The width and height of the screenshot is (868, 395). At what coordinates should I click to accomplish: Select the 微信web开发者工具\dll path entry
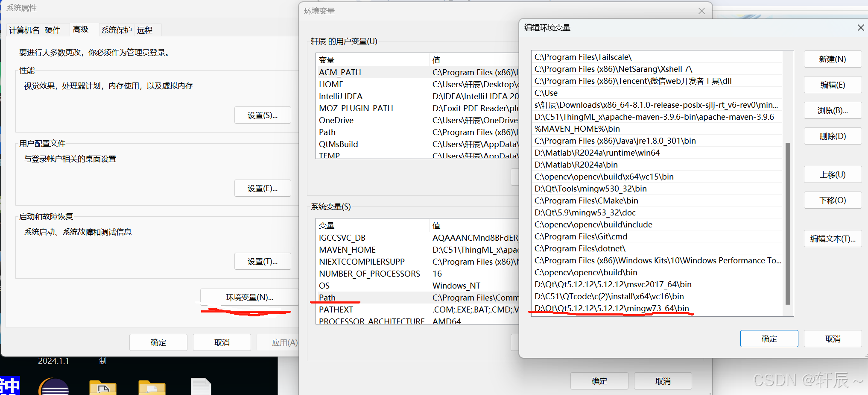click(657, 81)
